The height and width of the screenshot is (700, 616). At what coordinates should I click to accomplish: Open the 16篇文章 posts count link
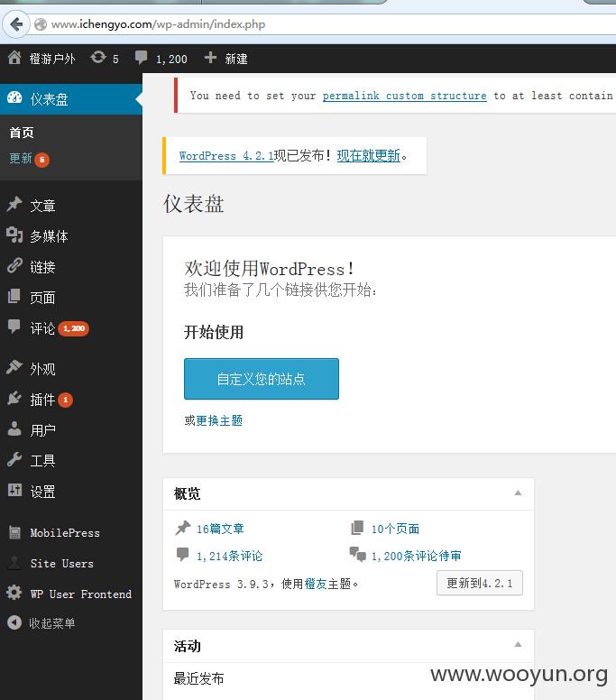(x=220, y=529)
